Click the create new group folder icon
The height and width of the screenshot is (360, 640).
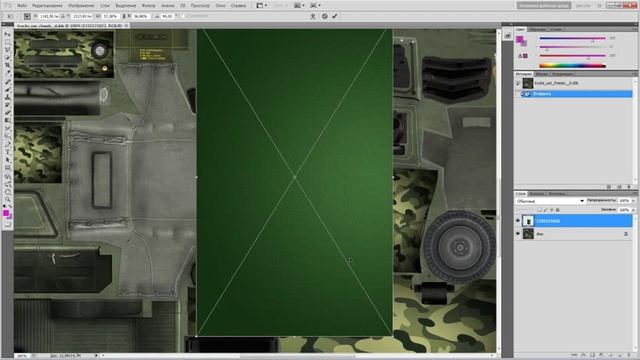click(611, 355)
